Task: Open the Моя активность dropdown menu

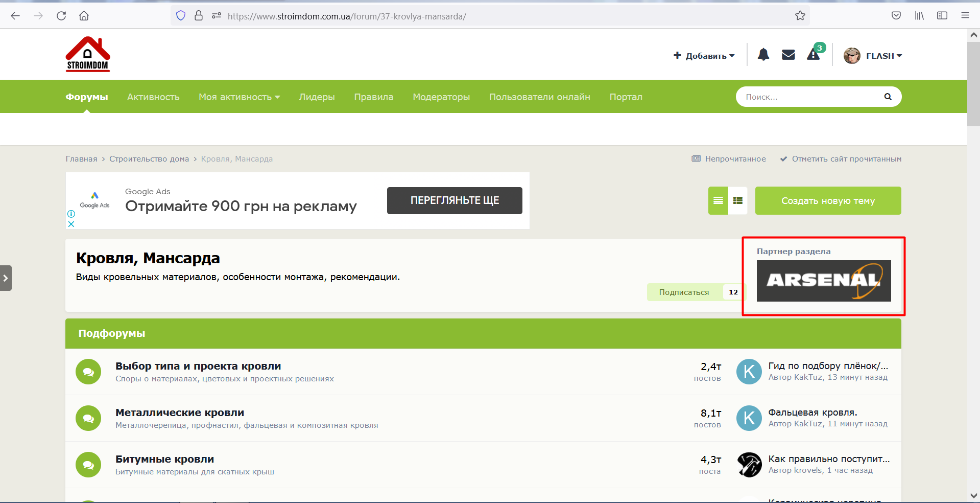Action: click(239, 97)
